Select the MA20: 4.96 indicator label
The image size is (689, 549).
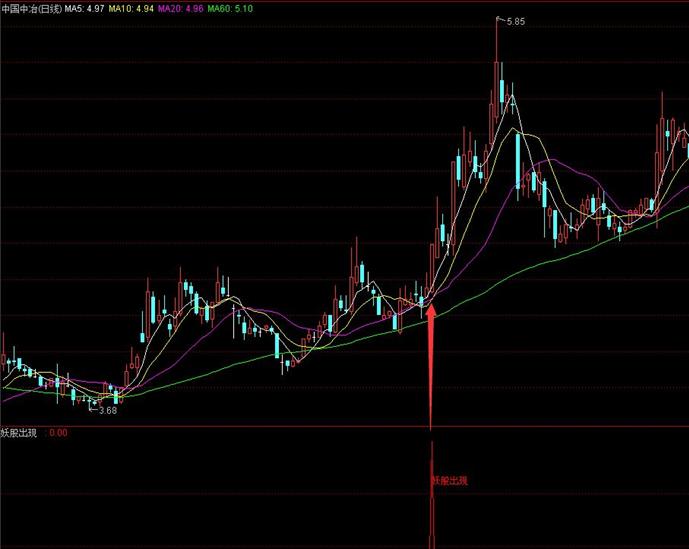[x=181, y=8]
